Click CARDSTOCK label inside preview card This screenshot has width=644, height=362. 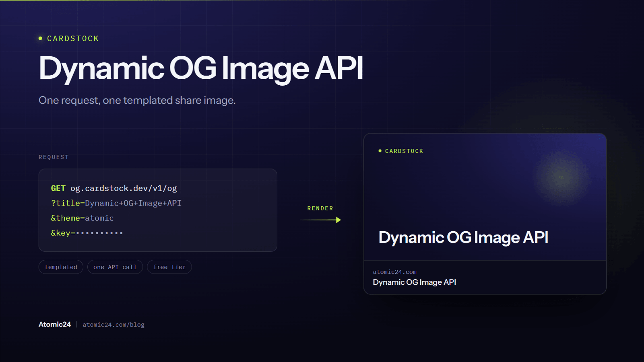(x=404, y=151)
